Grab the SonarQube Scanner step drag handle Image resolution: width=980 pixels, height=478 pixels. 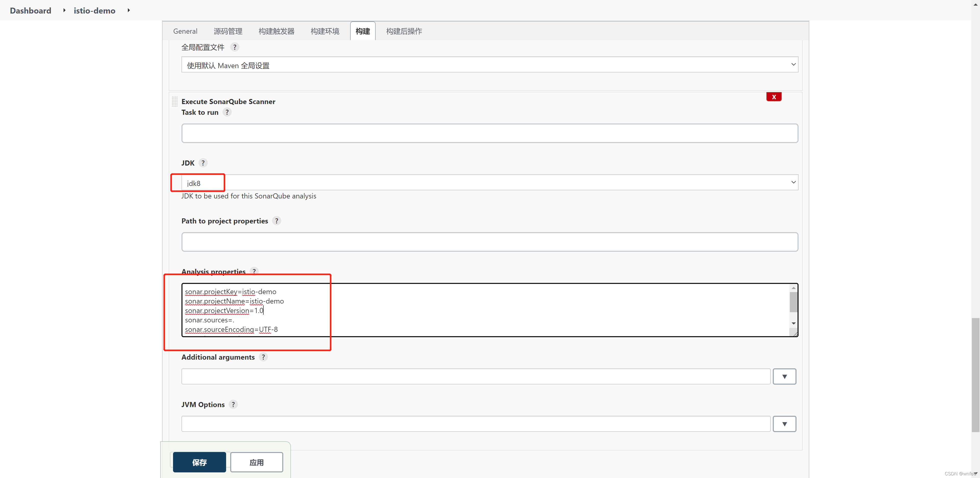tap(175, 102)
